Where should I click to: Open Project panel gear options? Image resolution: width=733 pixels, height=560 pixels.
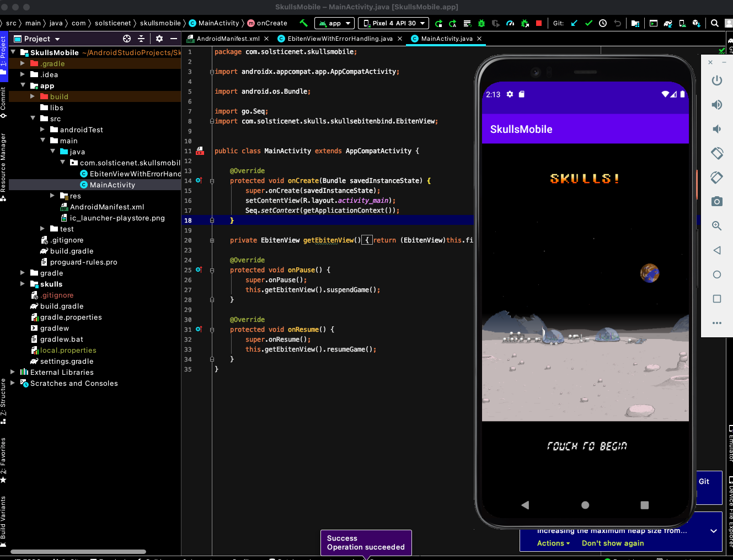(x=159, y=39)
